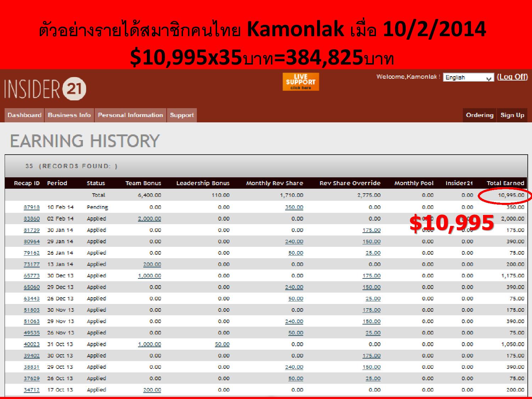The width and height of the screenshot is (532, 399).
Task: Click 200.00 Team Bonus for 17 Oct 13
Action: tap(152, 390)
